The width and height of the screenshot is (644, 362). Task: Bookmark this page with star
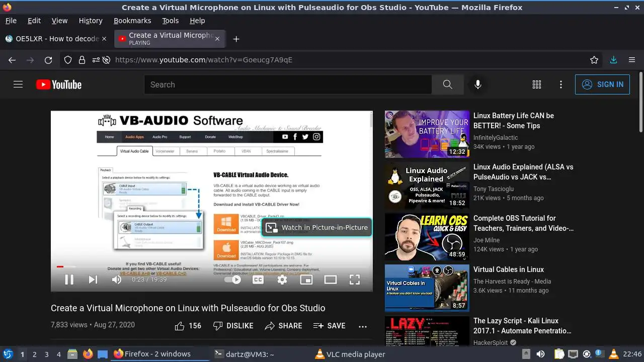click(594, 60)
